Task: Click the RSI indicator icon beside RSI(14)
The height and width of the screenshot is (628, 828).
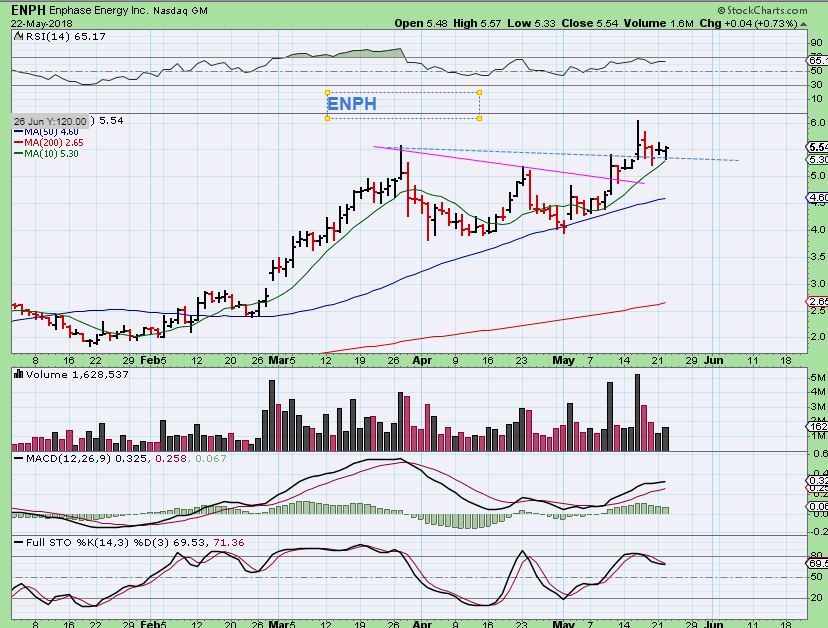Action: (18, 36)
